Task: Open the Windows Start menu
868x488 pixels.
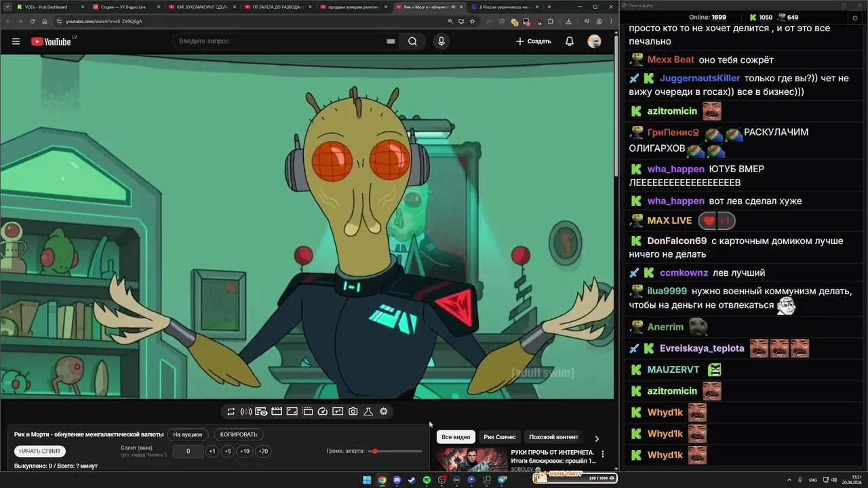Action: (x=367, y=480)
